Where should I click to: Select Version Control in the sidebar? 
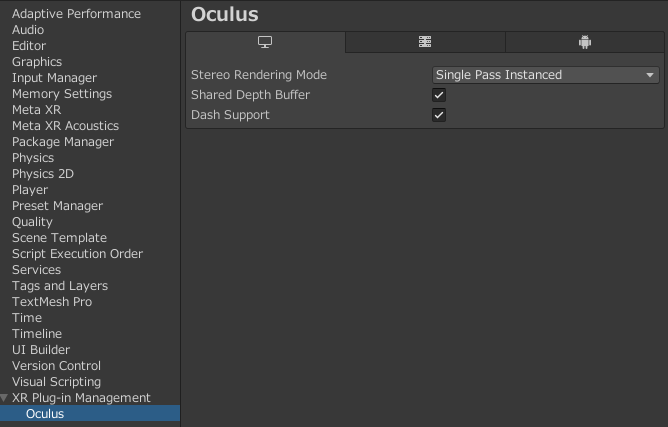(56, 366)
